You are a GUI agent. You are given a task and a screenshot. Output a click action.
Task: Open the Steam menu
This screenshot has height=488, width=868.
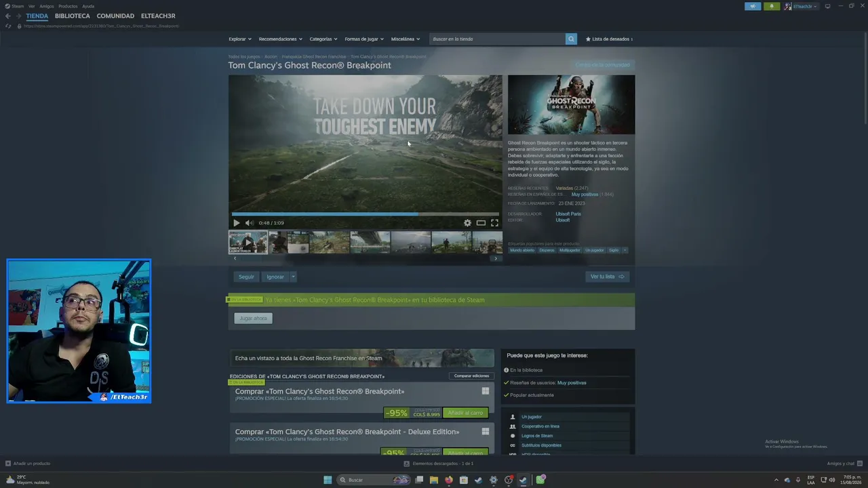coord(14,6)
